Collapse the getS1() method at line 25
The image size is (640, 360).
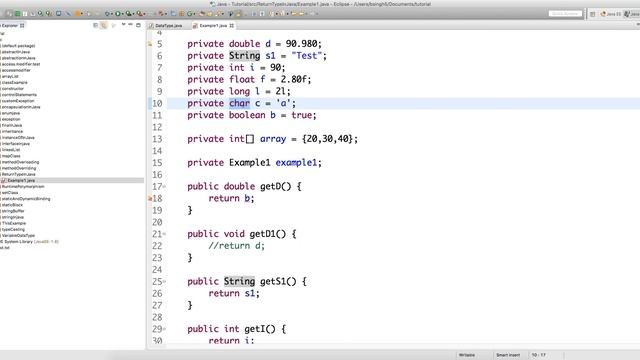(x=164, y=282)
